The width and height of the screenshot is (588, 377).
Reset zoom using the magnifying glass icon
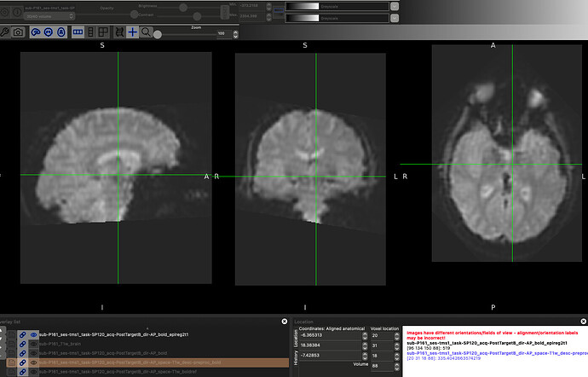coord(146,32)
